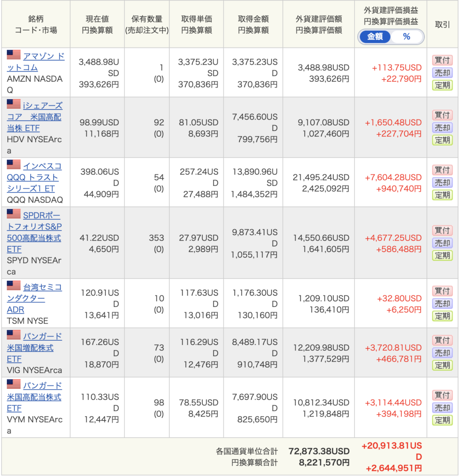Click 売却 for the QQQ row
This screenshot has height=476, width=459.
(x=442, y=182)
